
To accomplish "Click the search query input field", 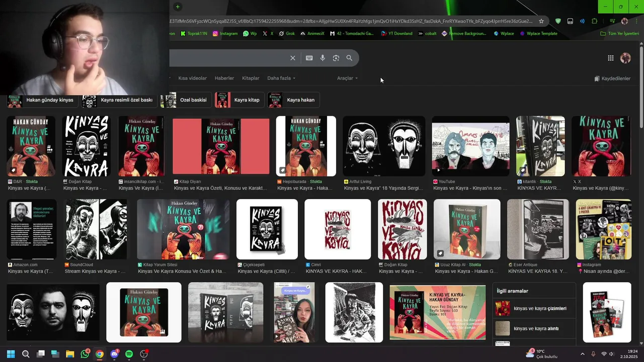I will tap(227, 58).
